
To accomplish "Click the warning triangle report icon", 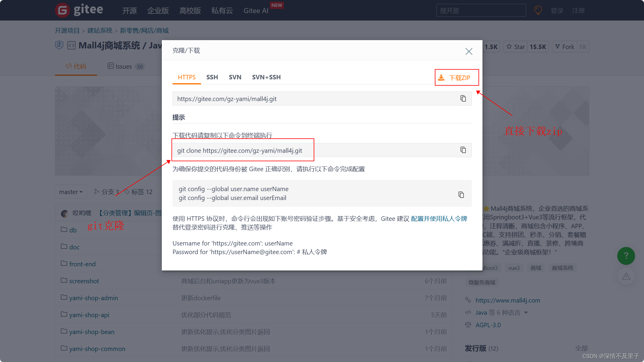I will coord(626,276).
